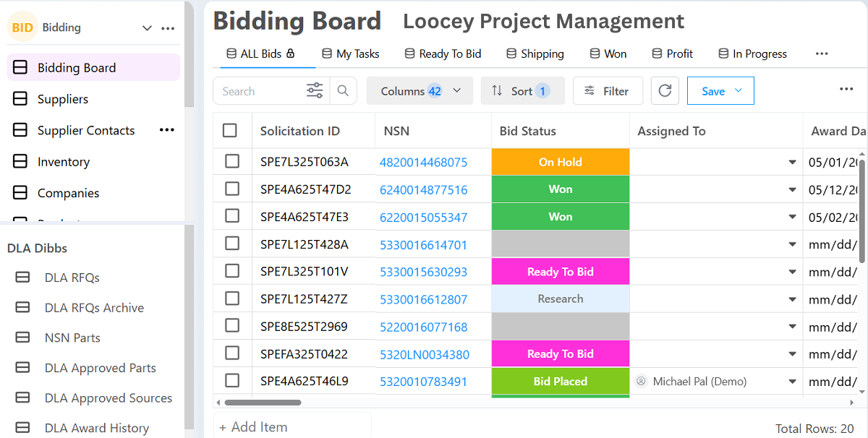This screenshot has height=438, width=868.
Task: Toggle the select all rows checkbox
Action: coord(230,131)
